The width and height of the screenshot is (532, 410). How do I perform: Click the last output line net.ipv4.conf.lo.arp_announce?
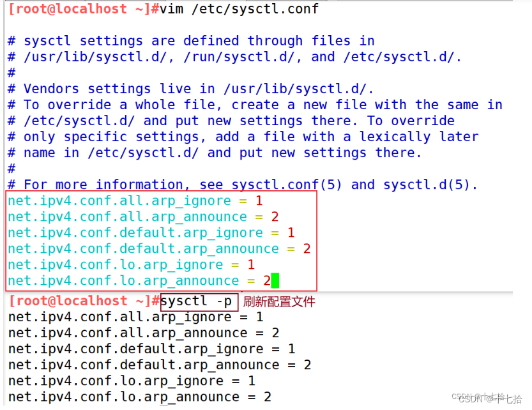140,397
